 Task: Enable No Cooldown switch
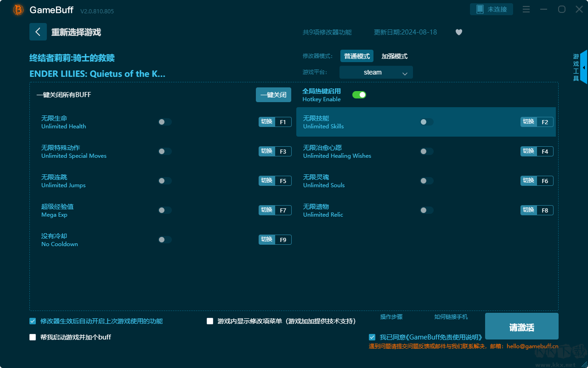click(165, 240)
